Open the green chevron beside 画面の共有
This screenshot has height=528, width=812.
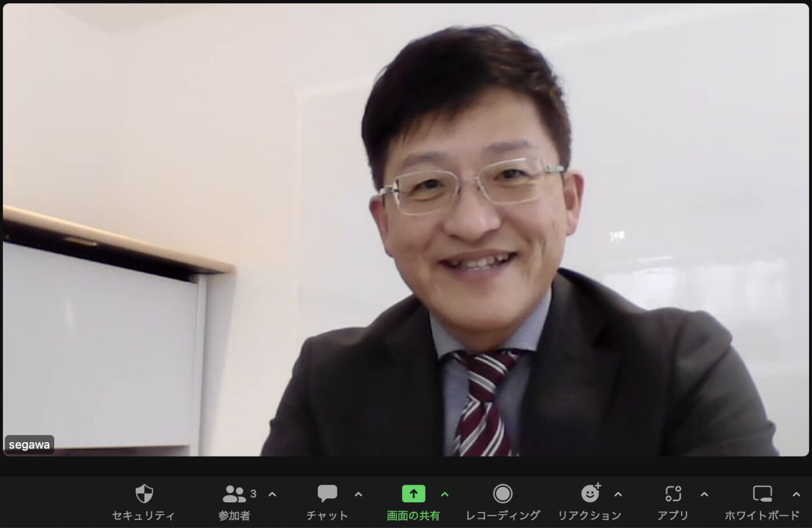point(445,494)
